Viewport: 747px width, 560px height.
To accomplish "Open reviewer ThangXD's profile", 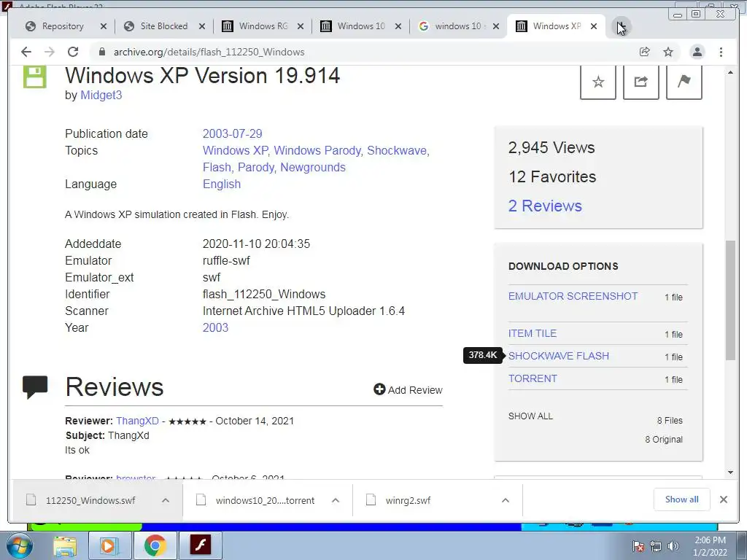I will [x=137, y=421].
